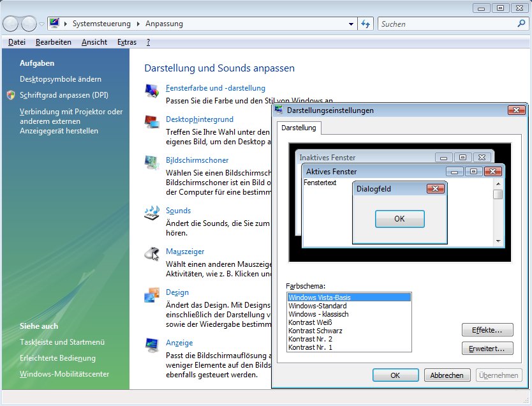532x406 pixels.
Task: Click the Erweitert... button
Action: (x=487, y=349)
